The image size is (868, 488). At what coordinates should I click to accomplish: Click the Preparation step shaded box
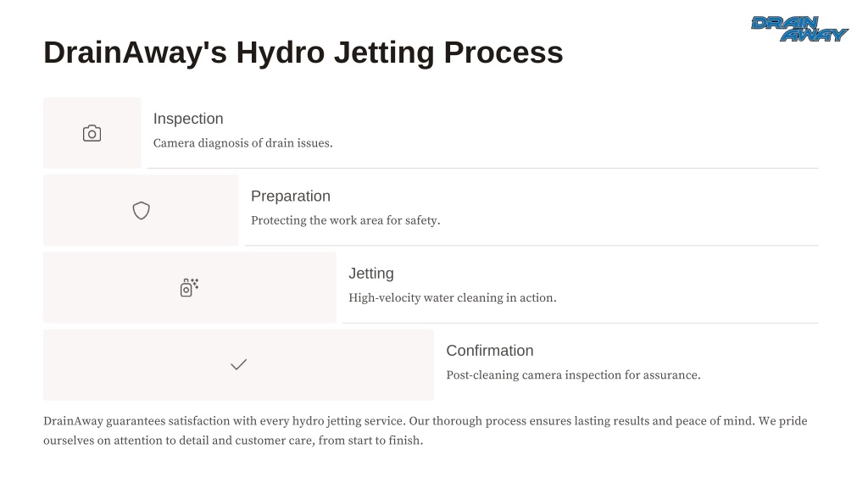point(141,210)
